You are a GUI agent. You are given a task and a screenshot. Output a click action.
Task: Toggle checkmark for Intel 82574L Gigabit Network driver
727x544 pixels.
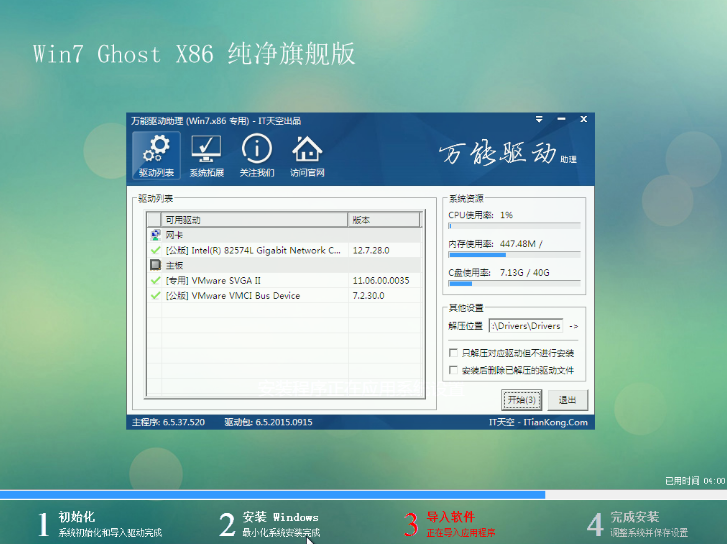point(155,250)
